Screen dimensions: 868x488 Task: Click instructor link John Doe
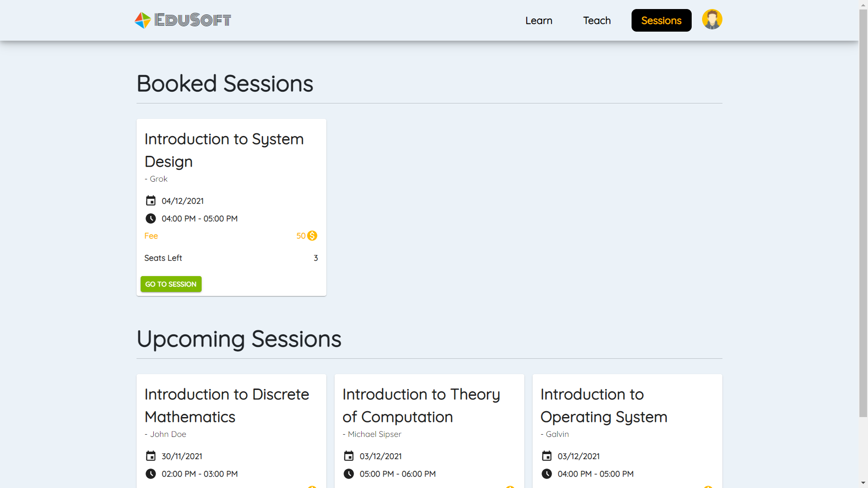(x=168, y=434)
